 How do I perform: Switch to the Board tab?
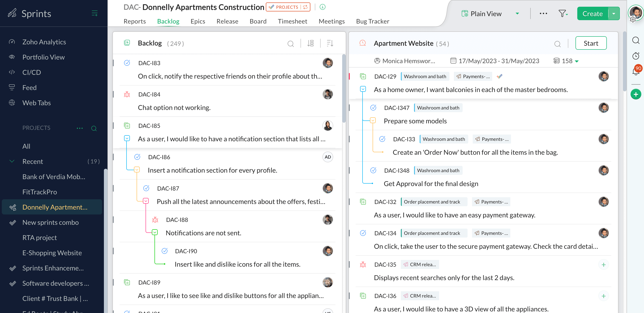click(258, 21)
